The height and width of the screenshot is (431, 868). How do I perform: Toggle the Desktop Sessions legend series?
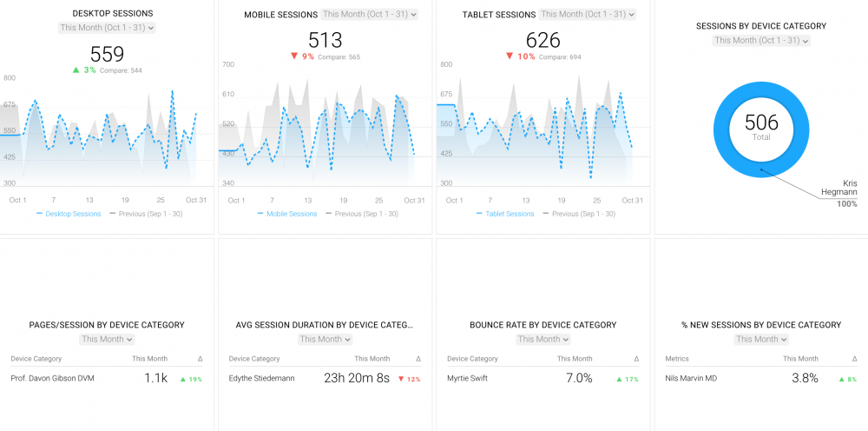pyautogui.click(x=69, y=214)
